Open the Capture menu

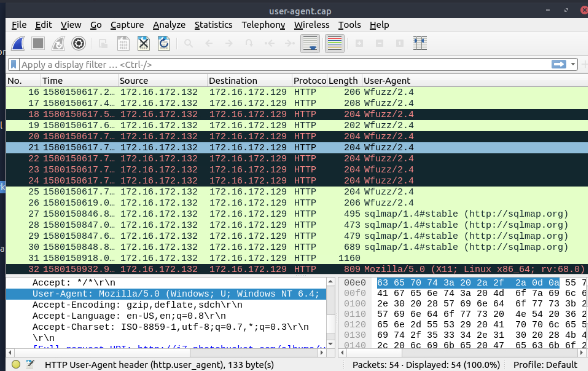point(127,25)
